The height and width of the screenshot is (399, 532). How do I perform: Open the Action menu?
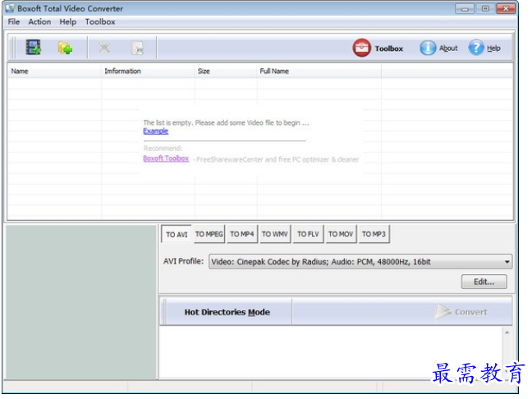click(x=39, y=21)
